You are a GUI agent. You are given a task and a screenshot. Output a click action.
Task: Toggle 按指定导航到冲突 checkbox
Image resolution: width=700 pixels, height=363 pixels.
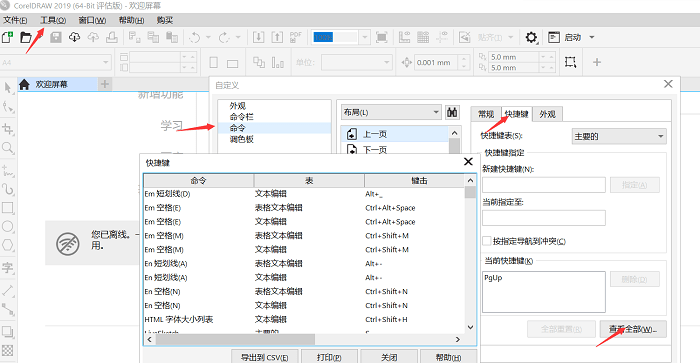[487, 241]
